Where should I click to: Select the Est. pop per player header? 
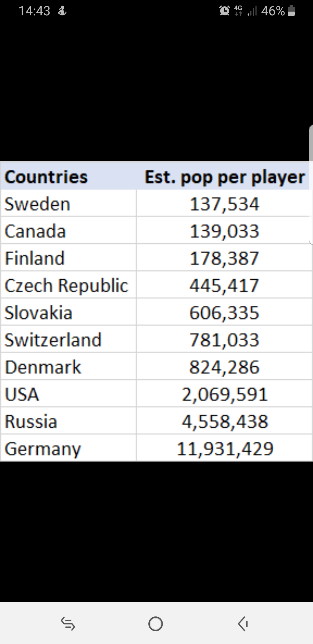point(225,177)
